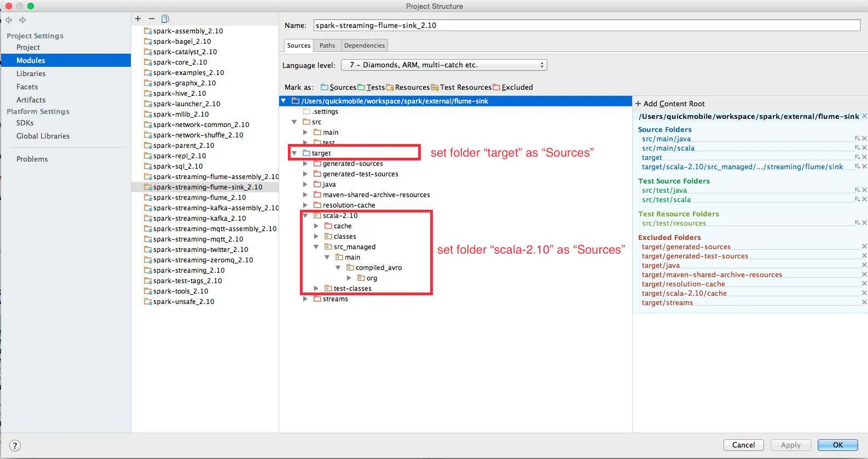Open Libraries settings section
Image resolution: width=868 pixels, height=459 pixels.
point(31,73)
